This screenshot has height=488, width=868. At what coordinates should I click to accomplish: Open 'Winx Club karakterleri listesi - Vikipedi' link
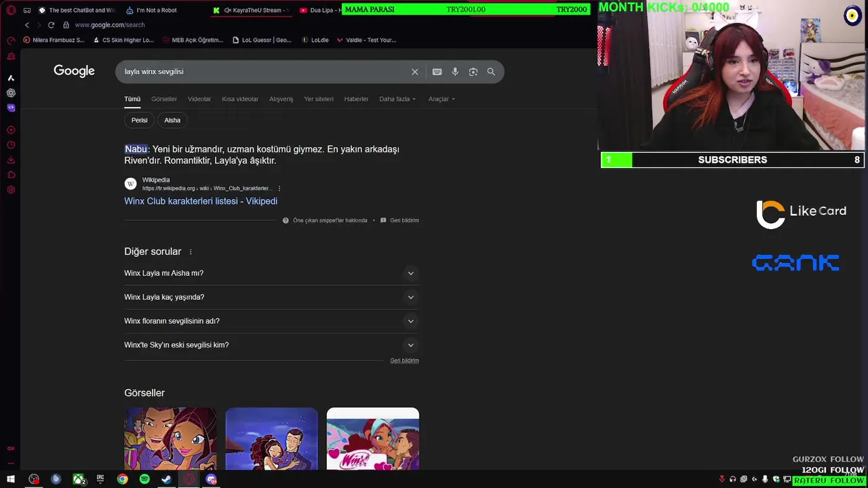(x=201, y=201)
